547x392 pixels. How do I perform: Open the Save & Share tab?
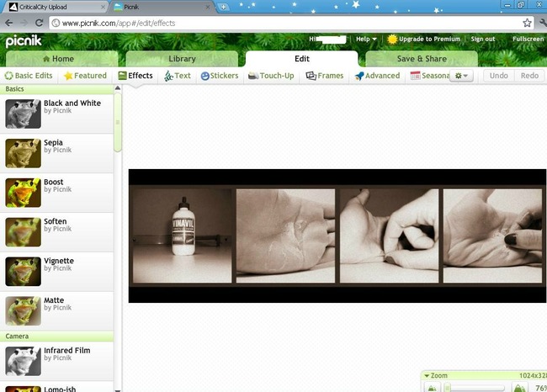point(422,59)
